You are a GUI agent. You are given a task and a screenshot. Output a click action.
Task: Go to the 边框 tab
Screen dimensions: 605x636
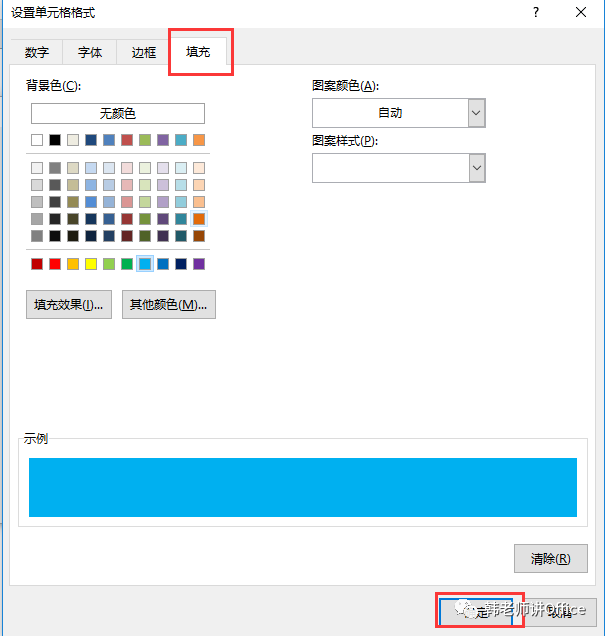[x=144, y=52]
